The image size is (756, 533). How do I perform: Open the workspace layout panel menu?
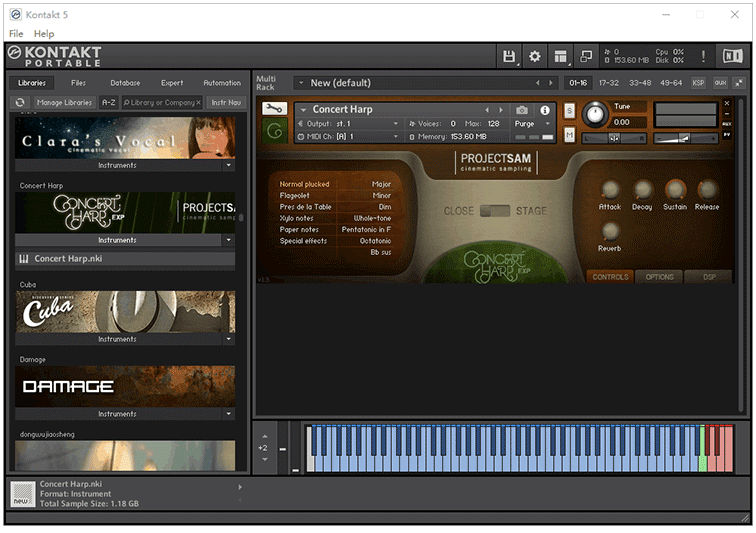[560, 56]
